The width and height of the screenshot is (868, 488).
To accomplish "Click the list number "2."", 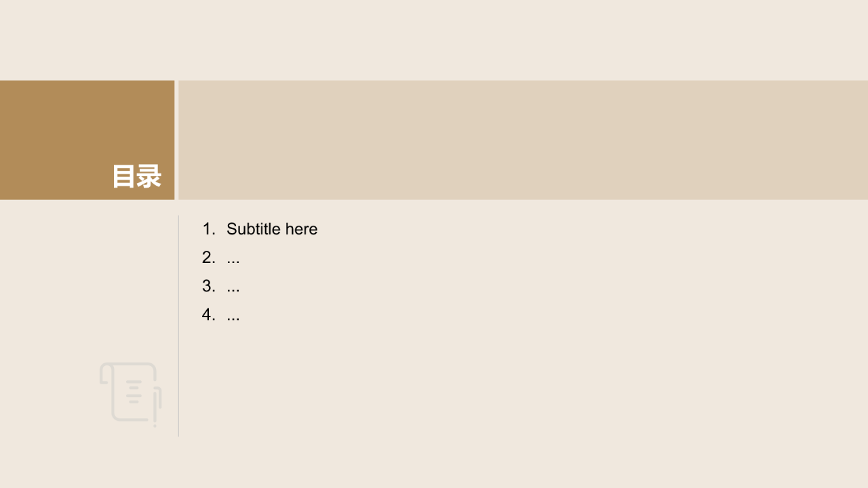I will [x=209, y=258].
